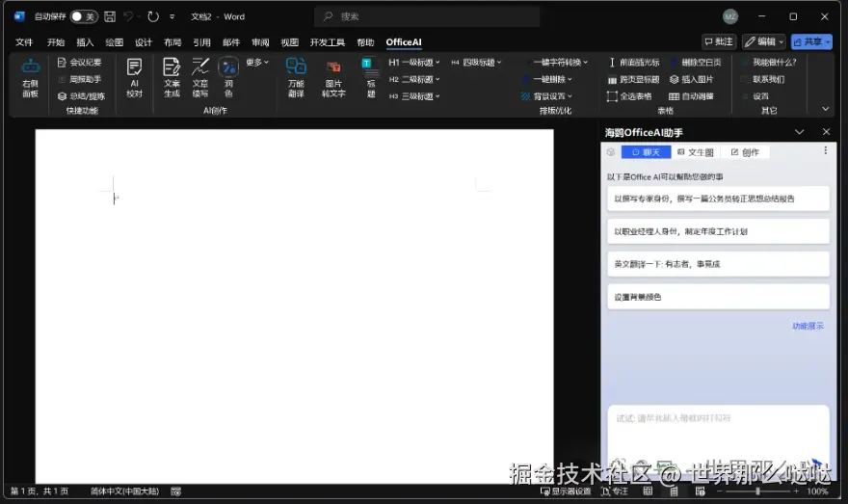The height and width of the screenshot is (504, 848).
Task: Open the 开发工具 ribbon tab
Action: point(328,42)
